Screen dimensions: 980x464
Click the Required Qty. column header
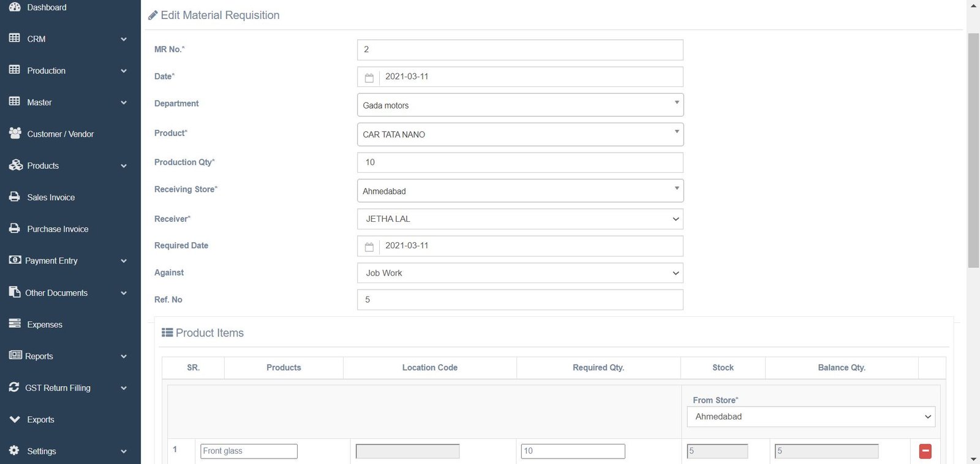pos(598,368)
